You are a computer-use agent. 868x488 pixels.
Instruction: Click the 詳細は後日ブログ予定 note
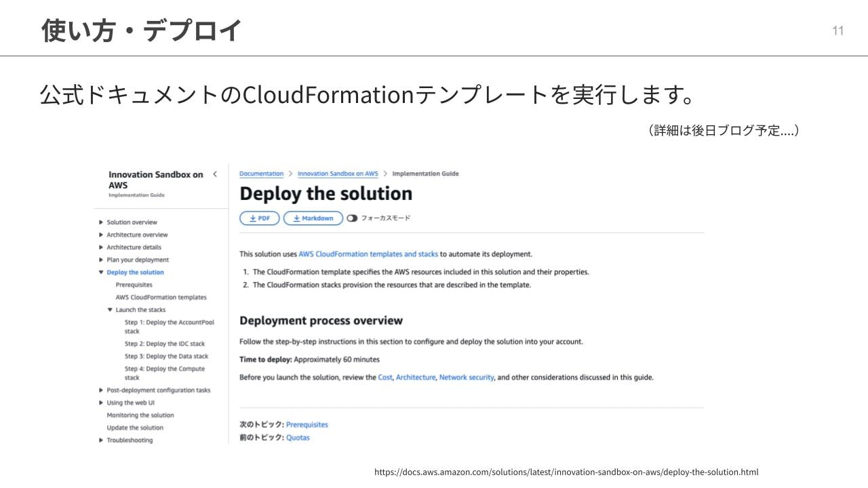[x=724, y=131]
